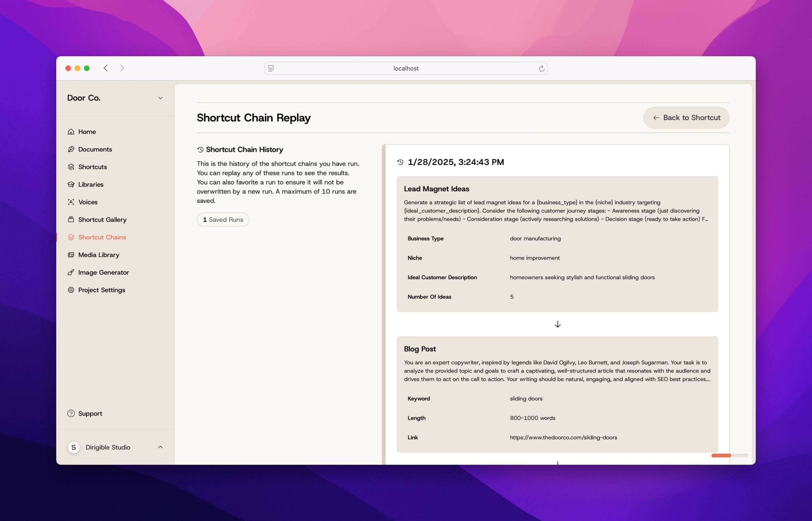
Task: Click the Media Library images icon
Action: (71, 255)
